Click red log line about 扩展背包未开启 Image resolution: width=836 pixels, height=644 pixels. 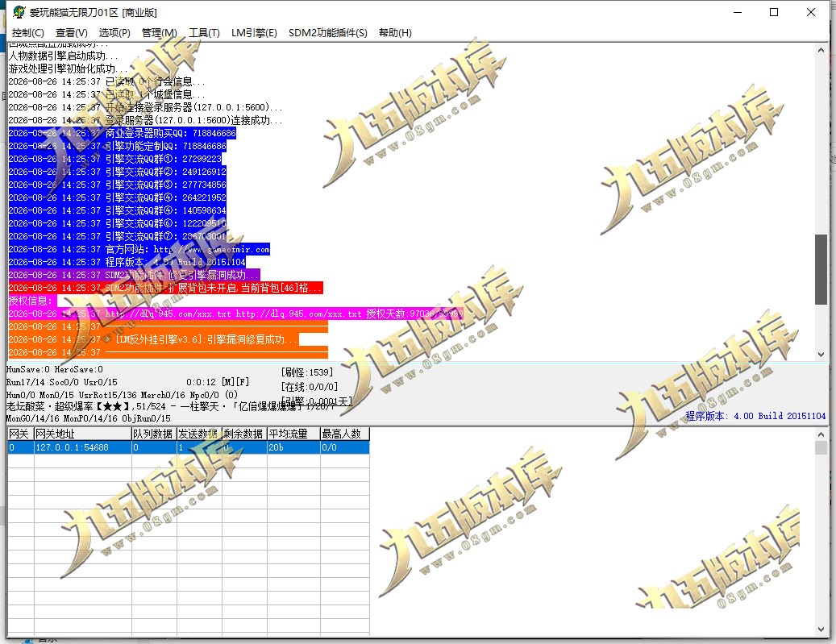pos(165,288)
